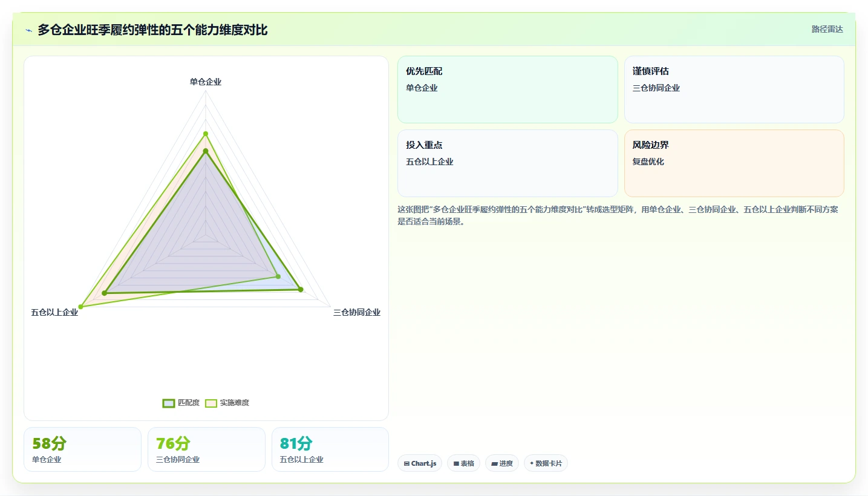Click the 实施难度 data point on 单仓企业 axis
This screenshot has width=868, height=496.
[x=206, y=134]
